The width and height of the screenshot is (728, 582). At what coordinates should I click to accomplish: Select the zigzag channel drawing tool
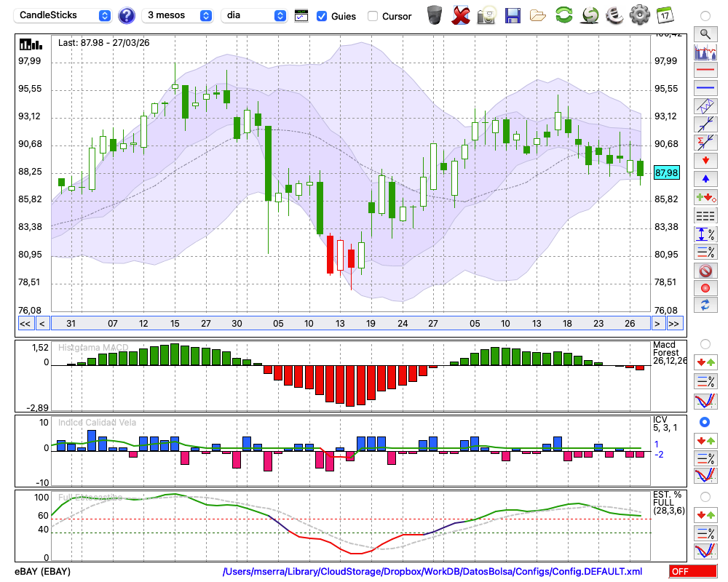tap(705, 106)
